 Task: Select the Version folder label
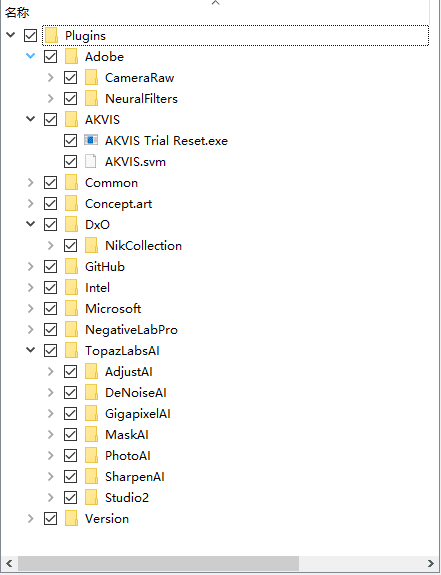point(107,519)
